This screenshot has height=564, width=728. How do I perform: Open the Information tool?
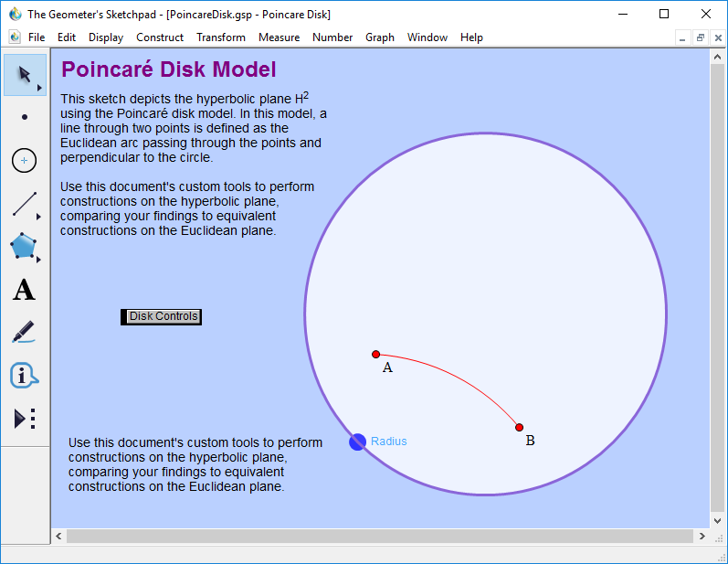click(x=25, y=376)
